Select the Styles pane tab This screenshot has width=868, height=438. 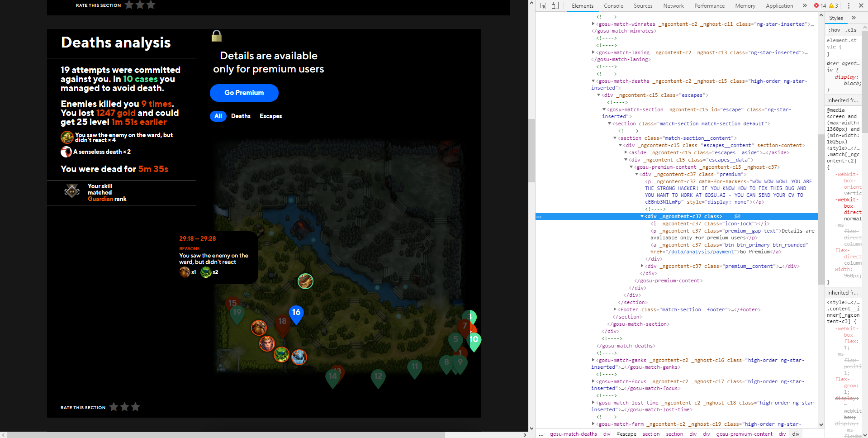(836, 18)
